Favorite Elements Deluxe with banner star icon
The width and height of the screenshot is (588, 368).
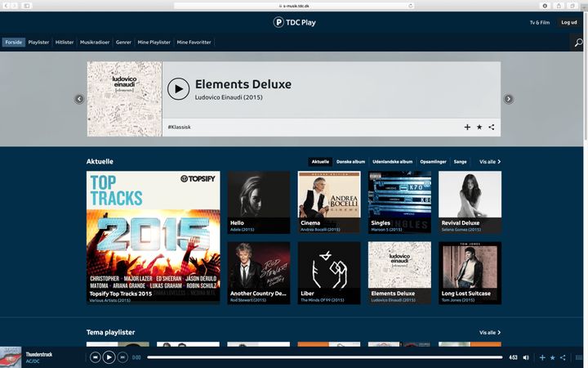point(479,128)
